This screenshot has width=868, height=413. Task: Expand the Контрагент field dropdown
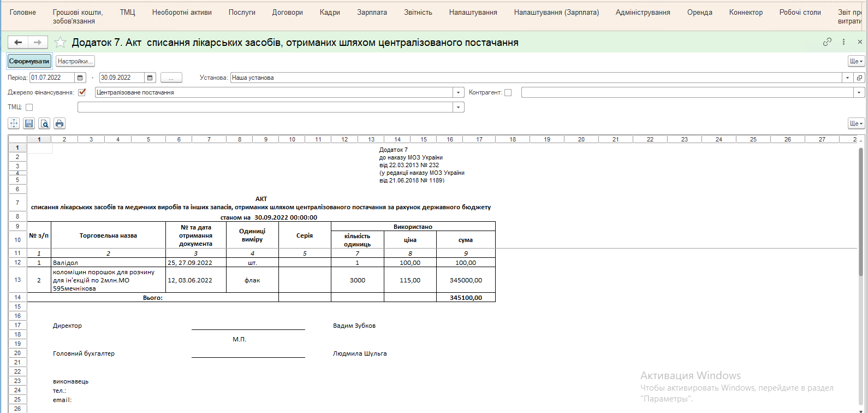click(x=859, y=92)
